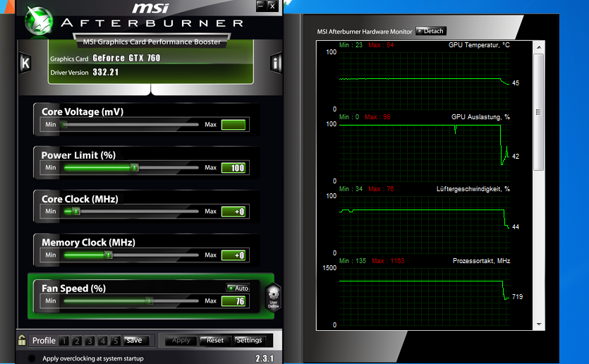Image resolution: width=589 pixels, height=364 pixels.
Task: Select profile slot 4
Action: [x=102, y=341]
